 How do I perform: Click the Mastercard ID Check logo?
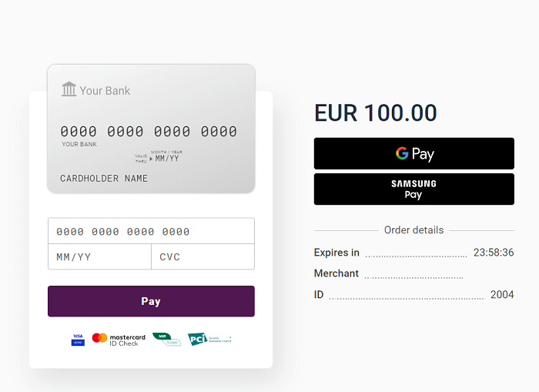[x=119, y=339]
